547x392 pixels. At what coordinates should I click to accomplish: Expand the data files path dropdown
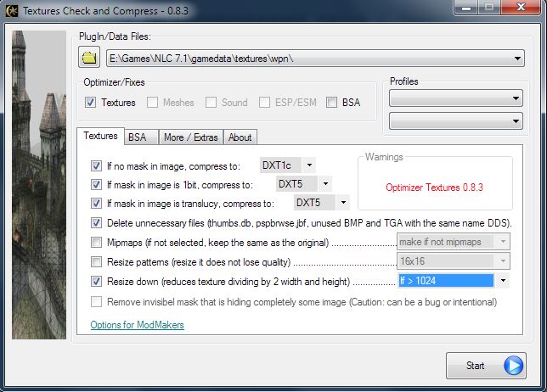(517, 59)
